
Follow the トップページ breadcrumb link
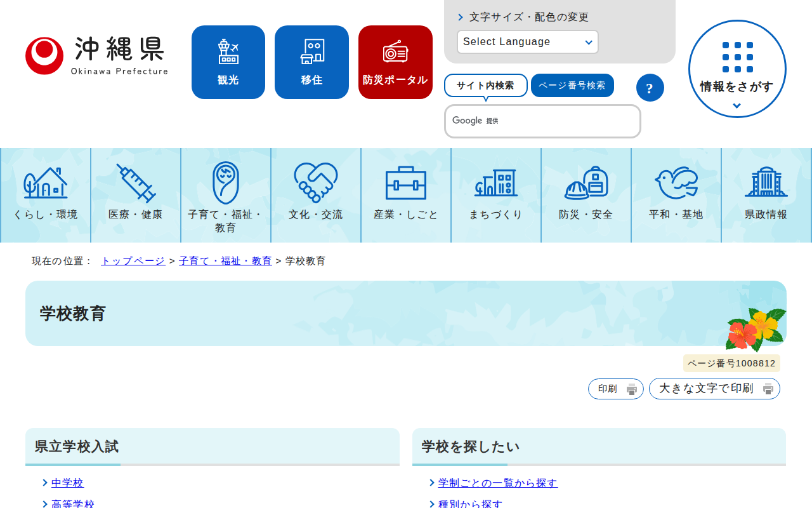click(x=133, y=261)
